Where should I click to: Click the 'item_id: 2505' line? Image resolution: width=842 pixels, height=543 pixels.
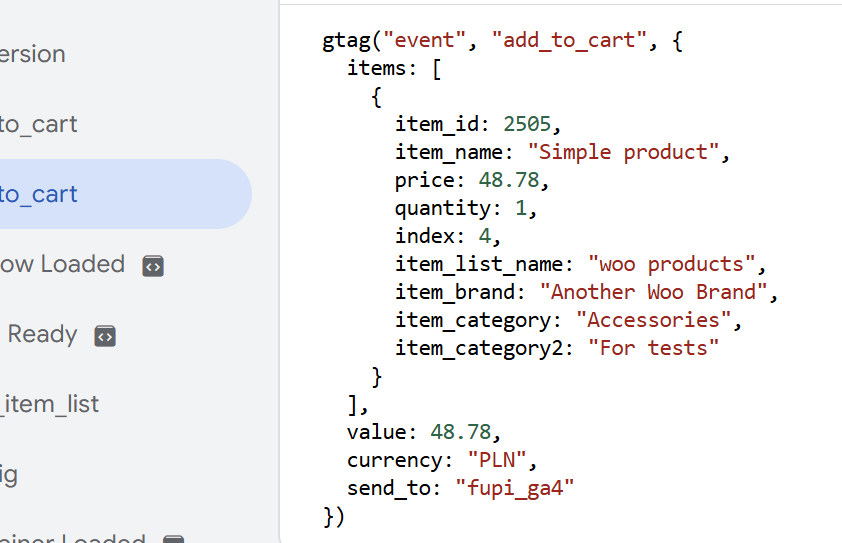(x=478, y=124)
